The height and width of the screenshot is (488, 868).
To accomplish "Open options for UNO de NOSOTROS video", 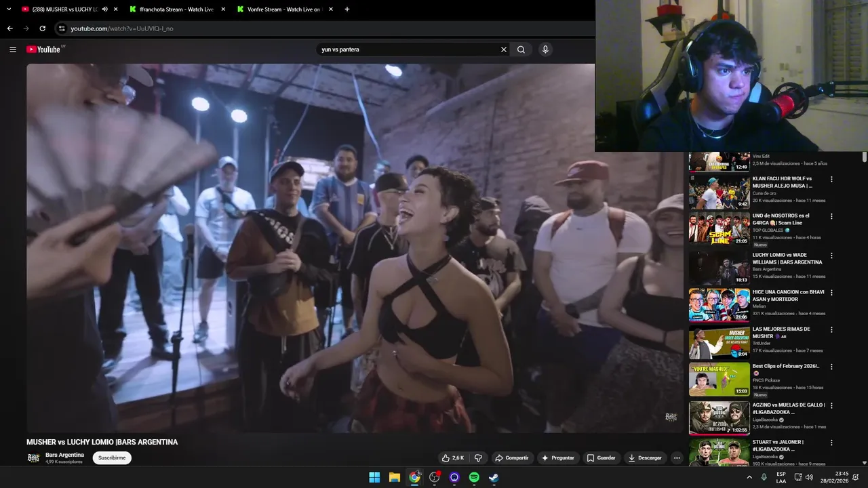I will [x=831, y=217].
